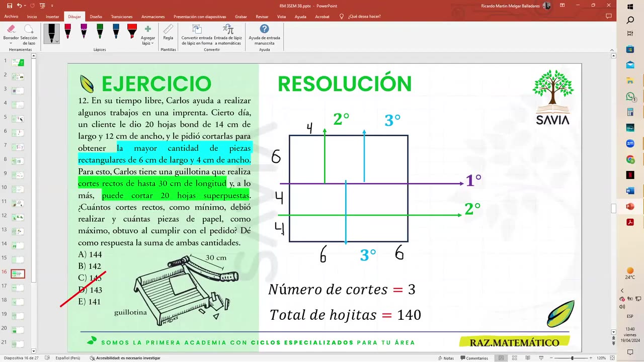This screenshot has height=362, width=644.
Task: Open the Archivo tab
Action: [x=11, y=17]
